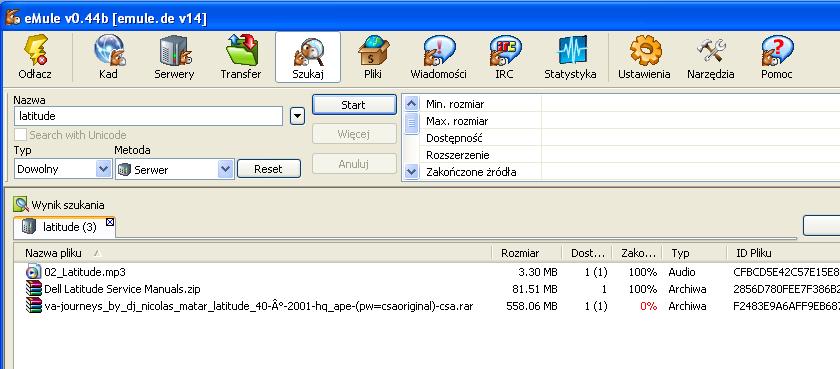Open the Wiadomości messages view
Viewport: 840px width, 369px height.
click(439, 57)
